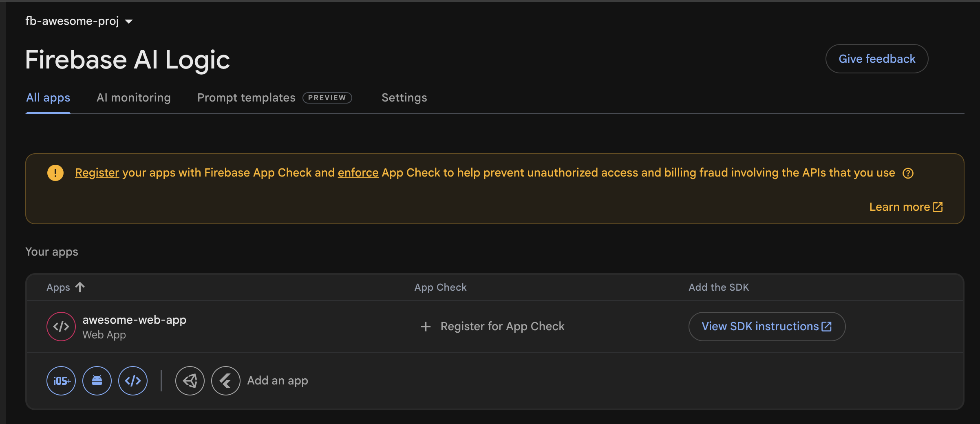Open the AI monitoring tab
Image resolution: width=980 pixels, height=424 pixels.
[134, 98]
